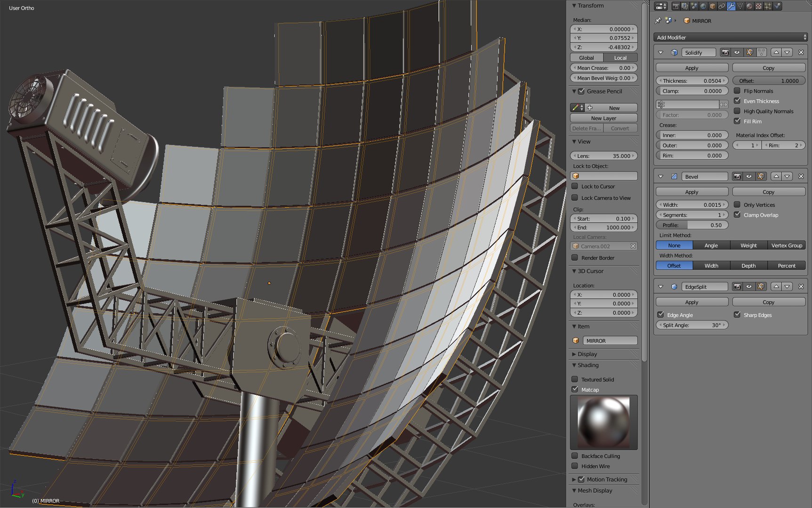Select the Angle limit method
Screen dimensions: 812x508
711,246
